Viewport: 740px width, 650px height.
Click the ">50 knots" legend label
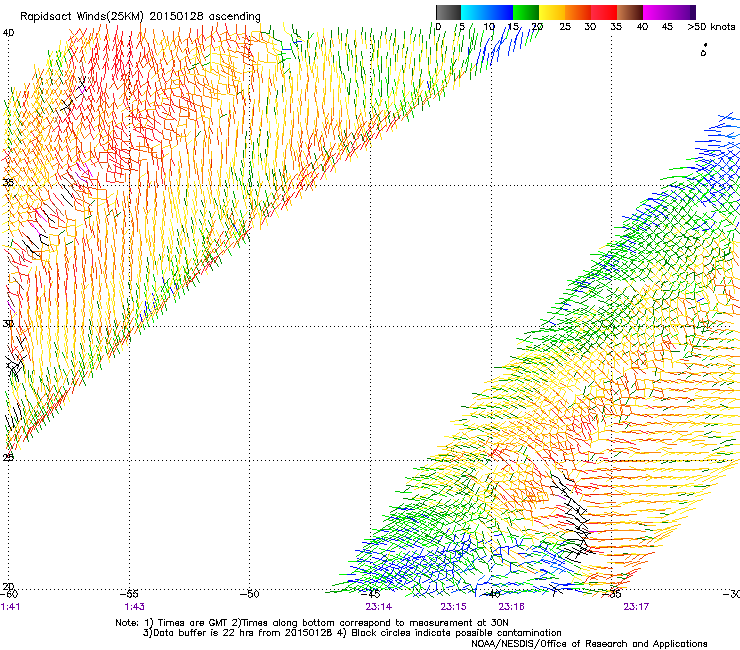(x=711, y=26)
